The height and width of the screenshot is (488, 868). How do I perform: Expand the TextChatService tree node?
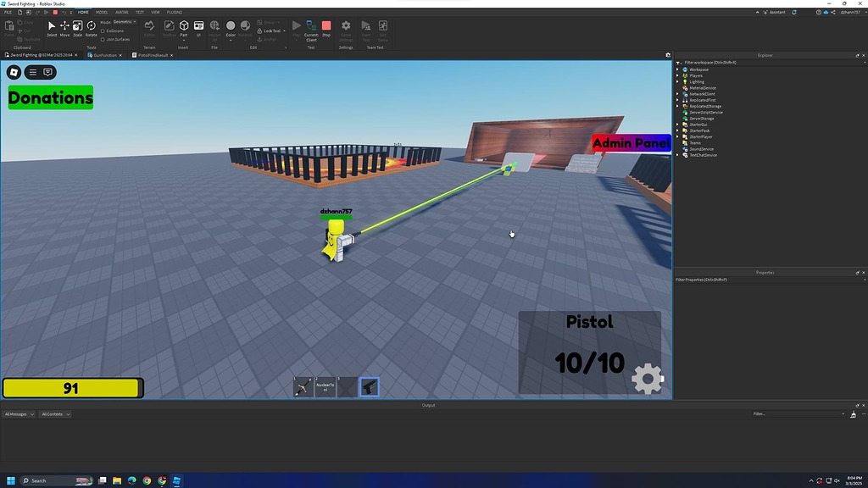677,155
